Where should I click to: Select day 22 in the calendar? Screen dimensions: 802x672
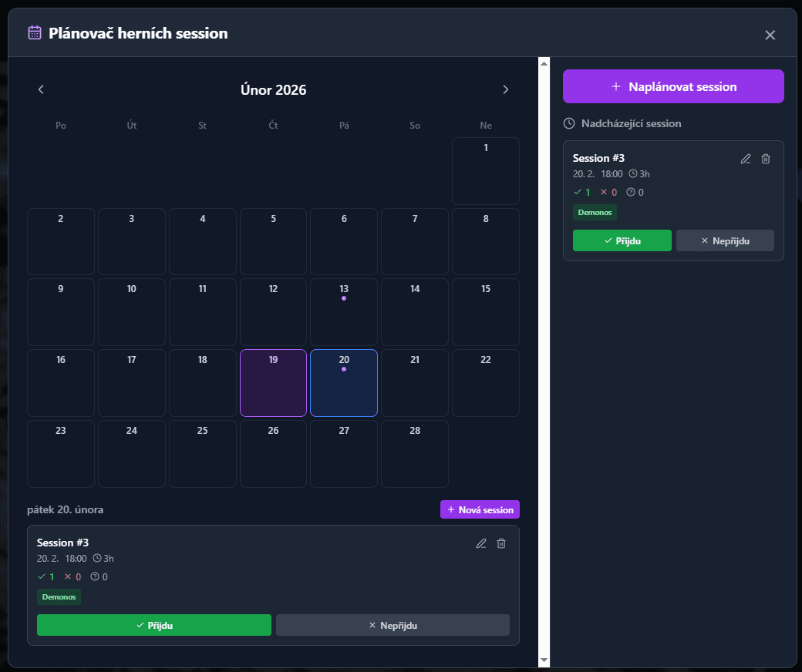tap(485, 383)
